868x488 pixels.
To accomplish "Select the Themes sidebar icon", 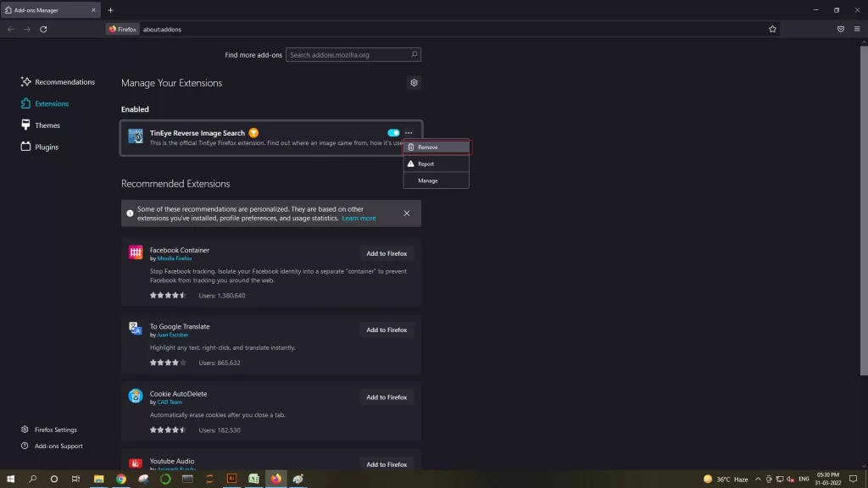I will click(x=25, y=125).
